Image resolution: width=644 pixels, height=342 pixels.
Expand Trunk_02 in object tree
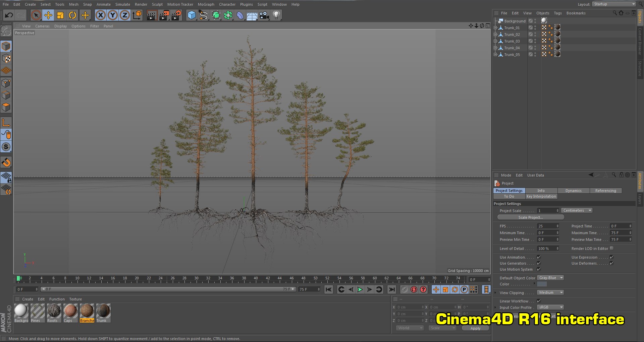point(495,35)
